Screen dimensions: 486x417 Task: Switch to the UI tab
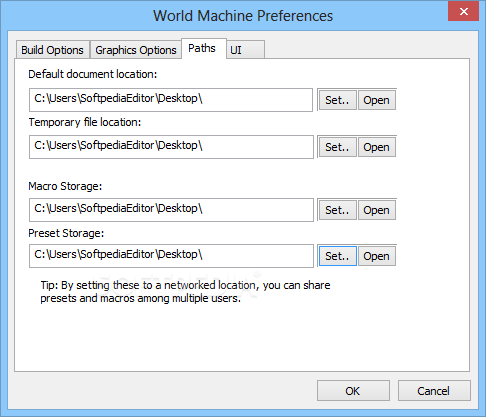click(246, 50)
